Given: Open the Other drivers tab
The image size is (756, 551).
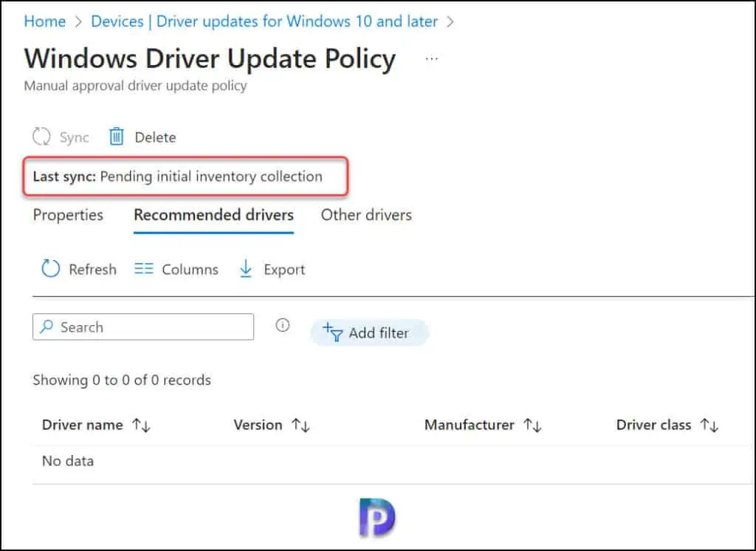Looking at the screenshot, I should point(366,215).
